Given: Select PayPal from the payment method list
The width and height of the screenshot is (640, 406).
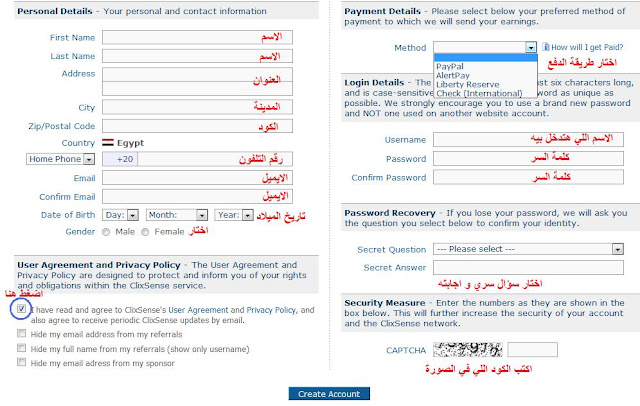Looking at the screenshot, I should point(449,66).
